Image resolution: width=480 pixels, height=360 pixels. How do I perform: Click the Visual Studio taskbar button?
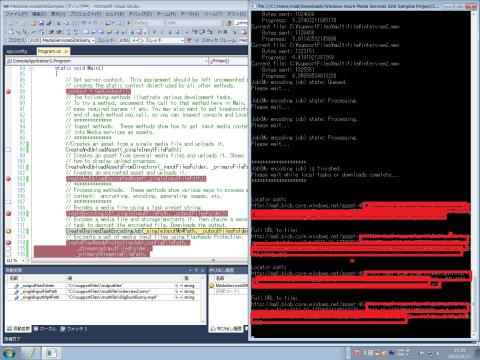click(31, 353)
